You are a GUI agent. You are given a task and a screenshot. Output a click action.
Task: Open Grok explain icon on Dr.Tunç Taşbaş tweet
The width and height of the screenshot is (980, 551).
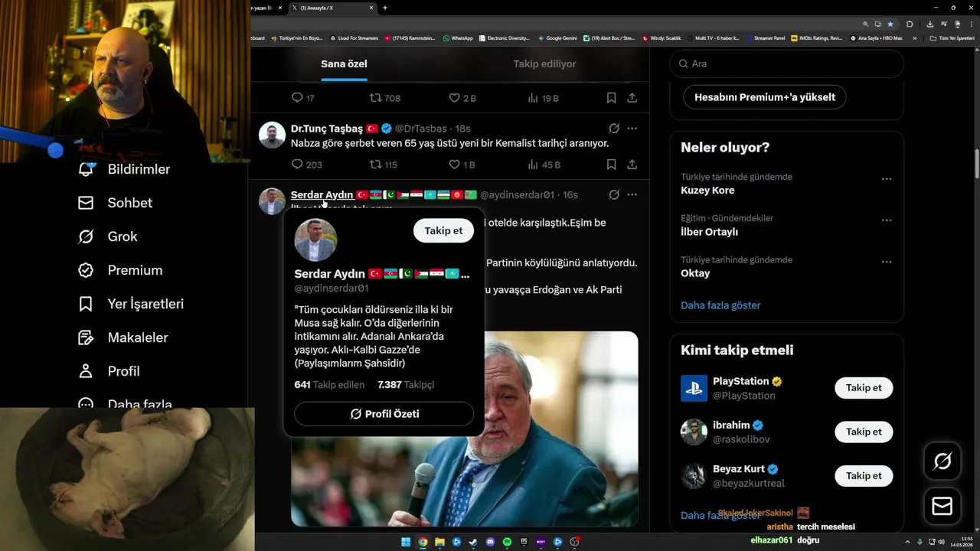[614, 129]
